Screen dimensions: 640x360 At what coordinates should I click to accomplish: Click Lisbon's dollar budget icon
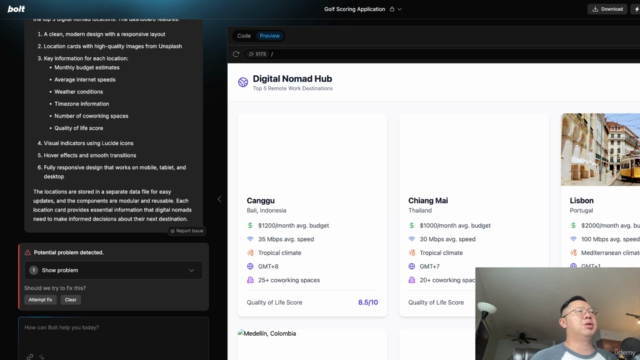tap(573, 225)
